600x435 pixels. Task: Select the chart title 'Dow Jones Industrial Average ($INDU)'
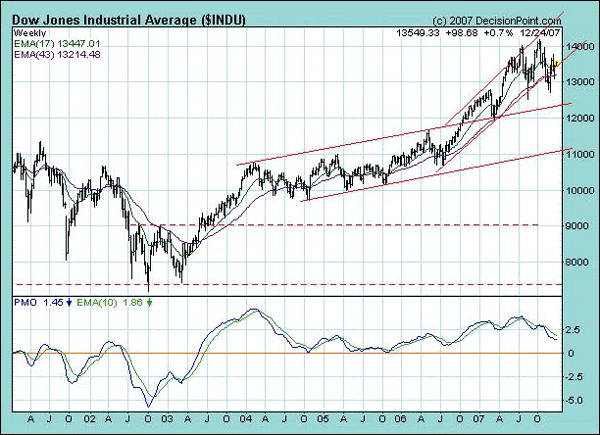click(x=129, y=20)
